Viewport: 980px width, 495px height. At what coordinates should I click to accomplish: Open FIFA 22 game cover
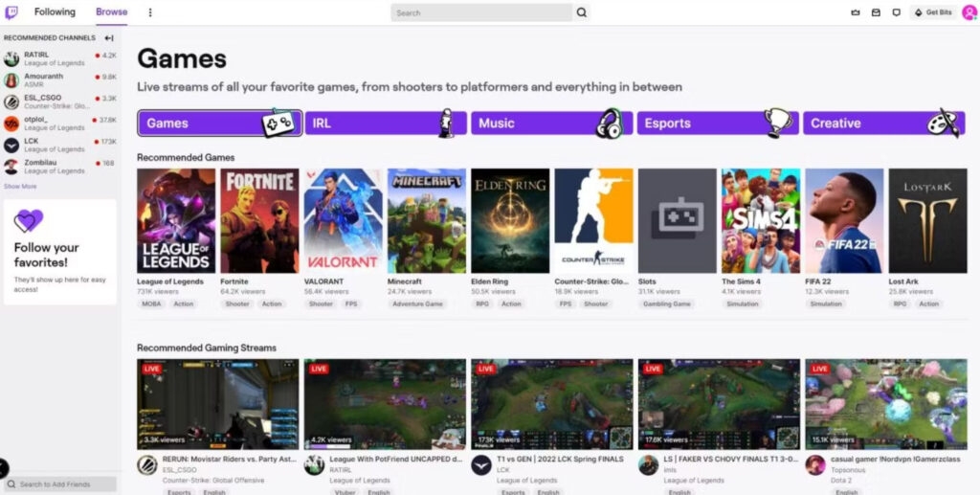coord(844,220)
